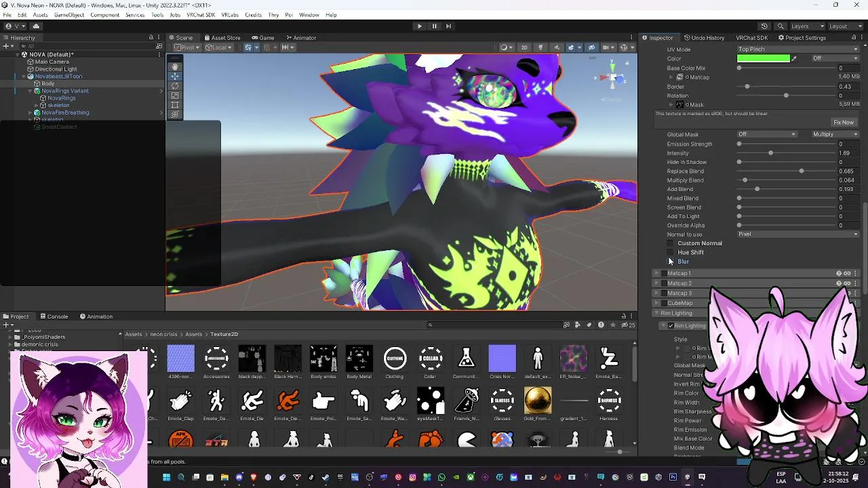Adjust the Replace Blend slider
The width and height of the screenshot is (868, 488).
[x=785, y=171]
